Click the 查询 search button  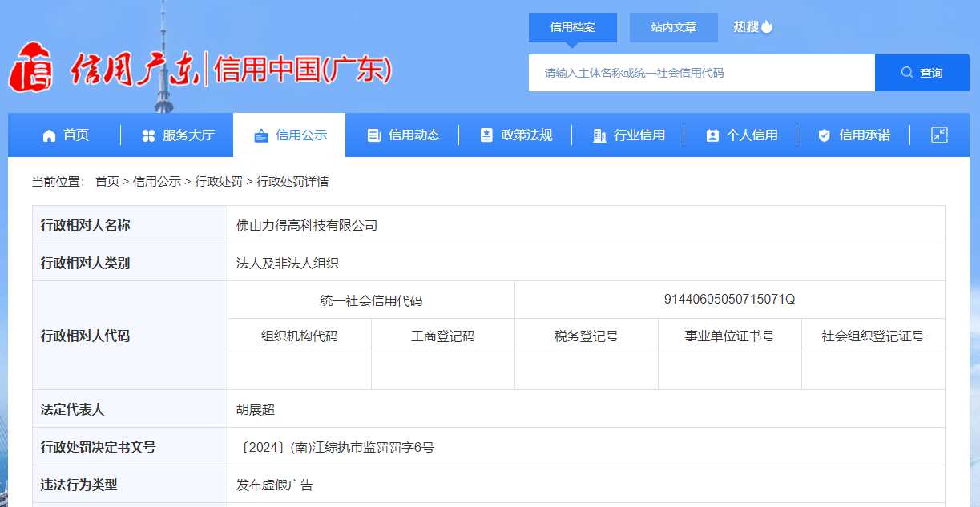922,73
